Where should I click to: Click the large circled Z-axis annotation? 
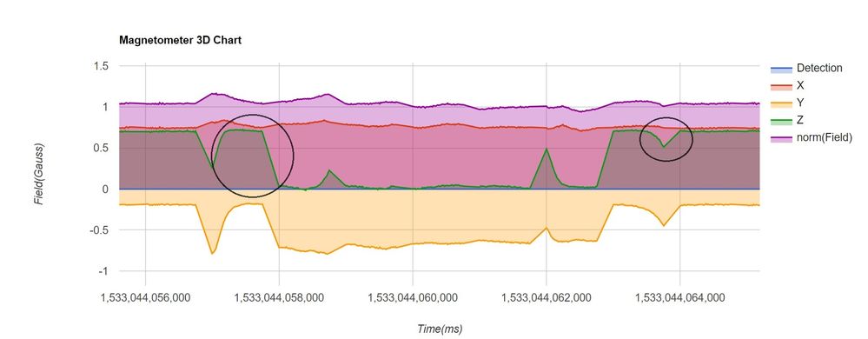point(253,156)
